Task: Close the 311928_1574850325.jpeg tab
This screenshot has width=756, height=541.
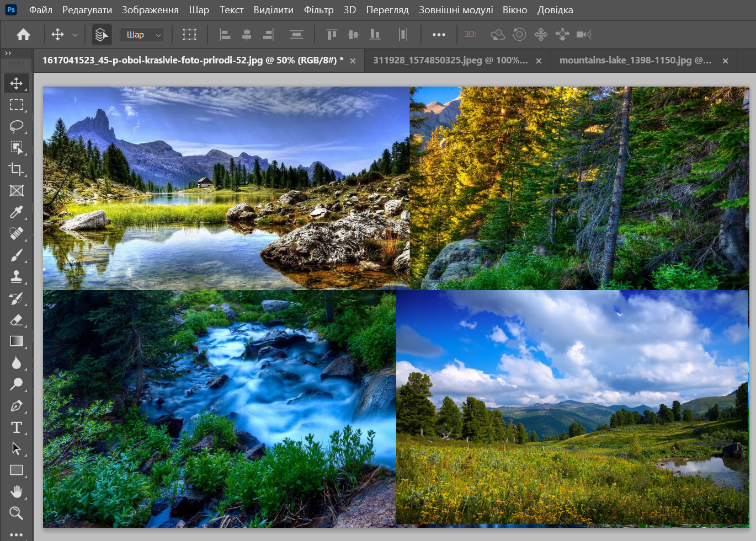Action: click(x=539, y=61)
